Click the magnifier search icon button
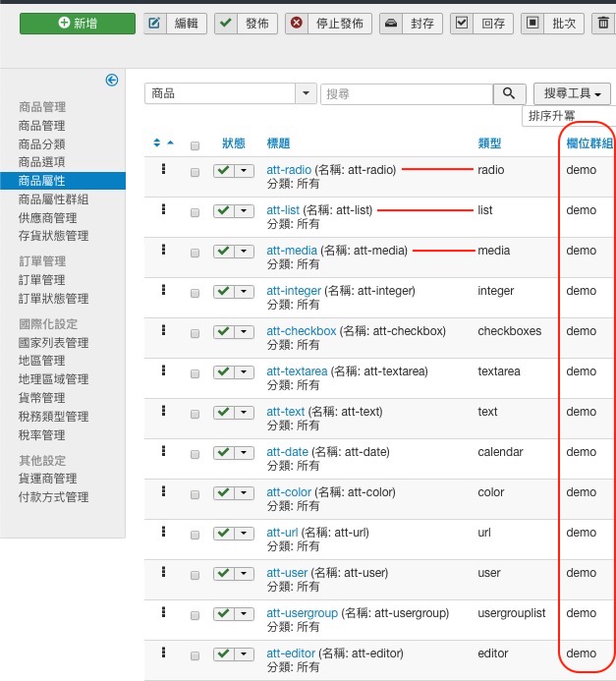This screenshot has height=681, width=616. coord(508,93)
